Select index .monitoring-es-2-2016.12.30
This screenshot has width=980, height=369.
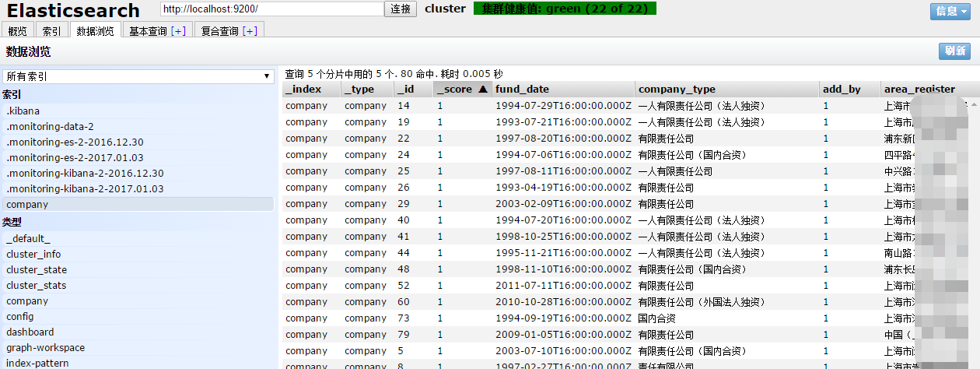[138, 142]
